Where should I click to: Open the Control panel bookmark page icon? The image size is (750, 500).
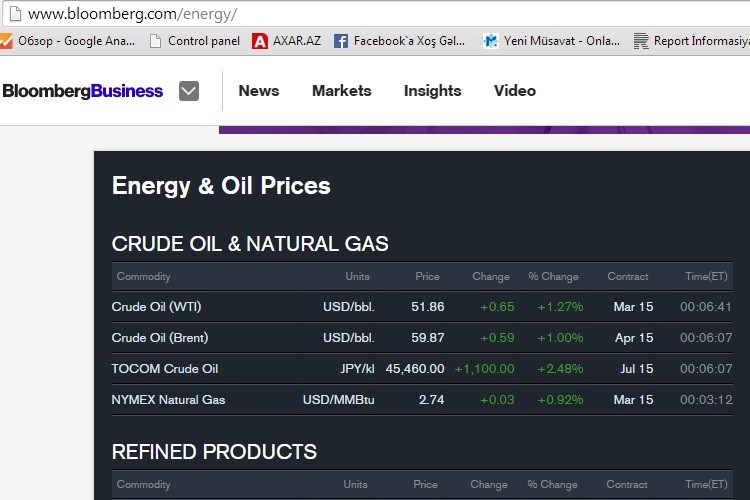(x=155, y=41)
